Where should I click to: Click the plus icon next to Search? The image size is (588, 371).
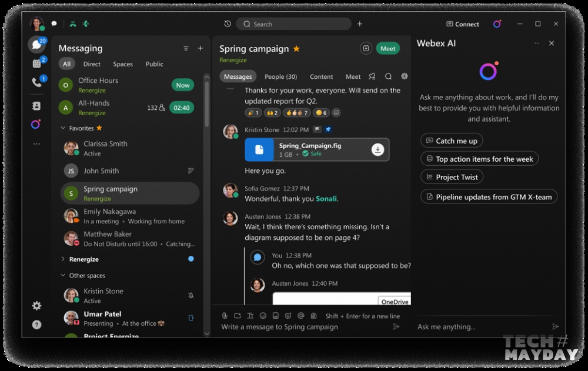[x=360, y=24]
